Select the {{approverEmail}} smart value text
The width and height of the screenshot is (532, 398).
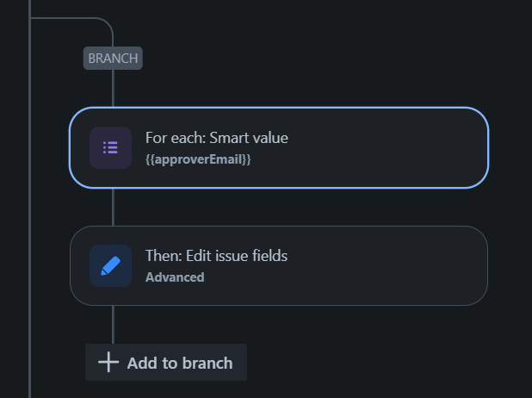pos(198,159)
